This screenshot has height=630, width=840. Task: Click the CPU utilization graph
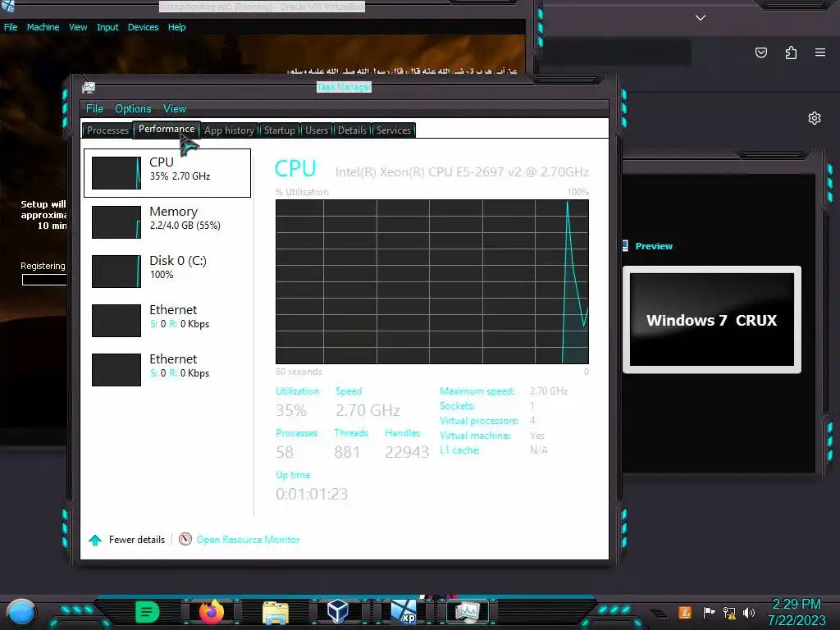tap(432, 282)
